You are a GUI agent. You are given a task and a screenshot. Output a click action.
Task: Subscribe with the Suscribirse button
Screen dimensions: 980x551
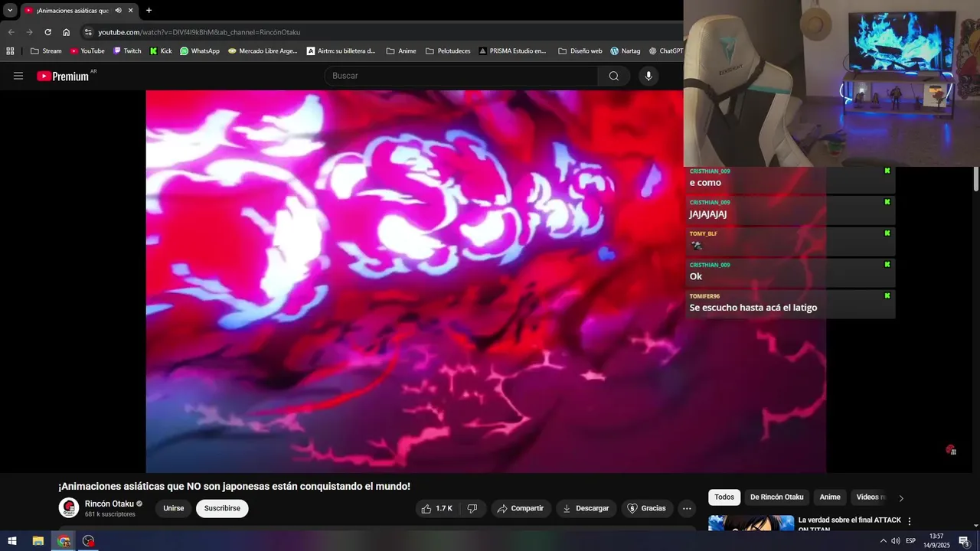pyautogui.click(x=222, y=508)
